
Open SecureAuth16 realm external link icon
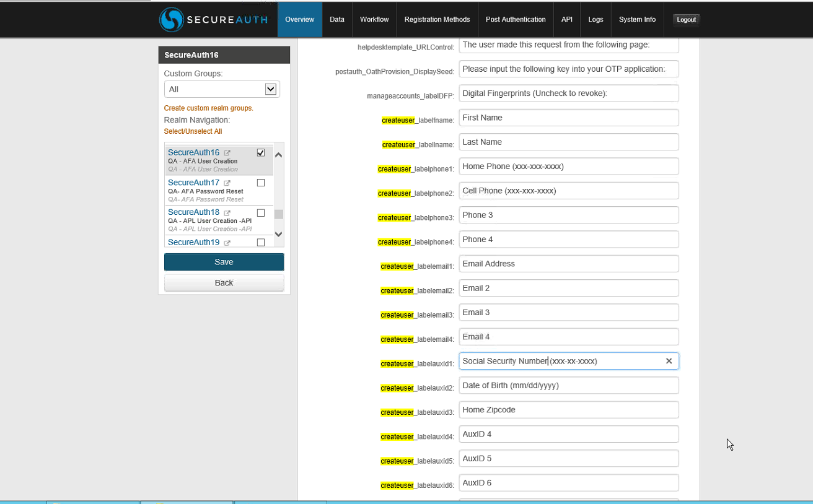click(227, 153)
